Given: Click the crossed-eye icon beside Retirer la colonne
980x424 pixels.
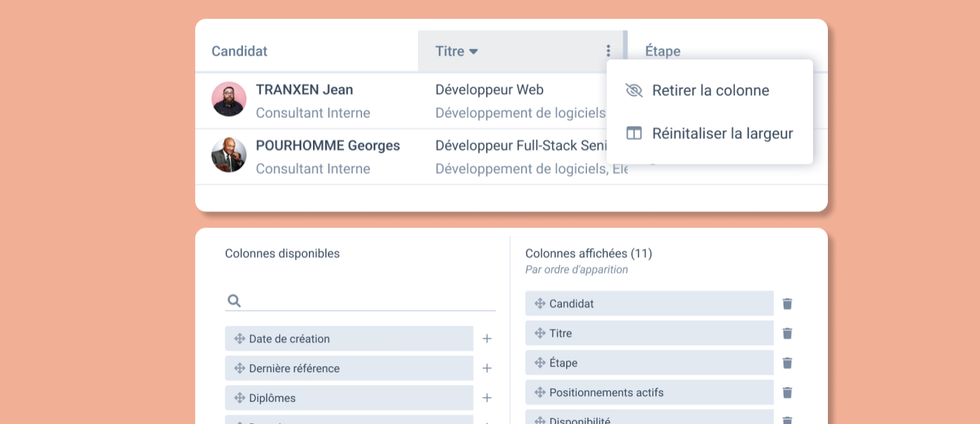Looking at the screenshot, I should (634, 90).
